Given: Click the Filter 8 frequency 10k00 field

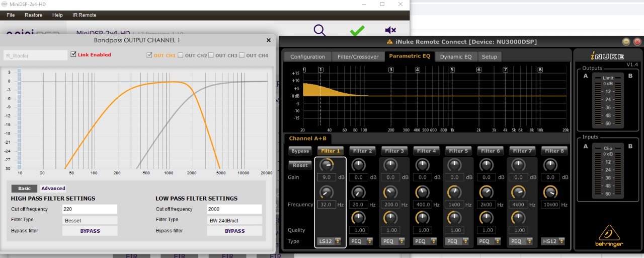Looking at the screenshot, I should pos(550,205).
